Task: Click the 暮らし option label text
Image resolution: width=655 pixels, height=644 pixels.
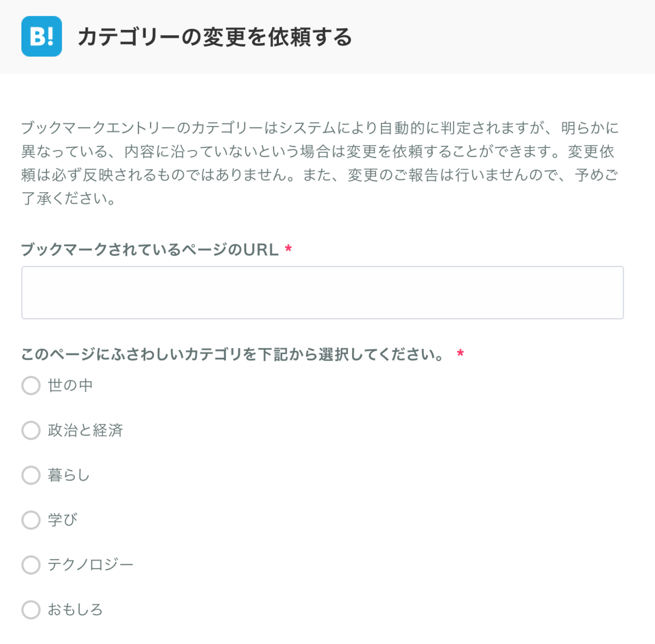Action: pyautogui.click(x=69, y=475)
